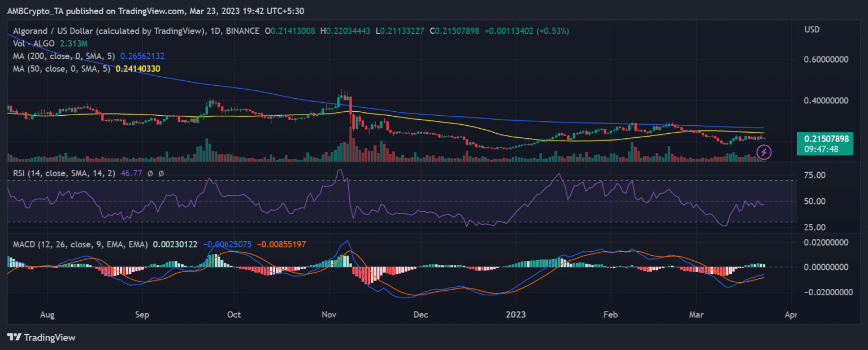Viewport: 868px width, 350px height.
Task: Click the MA 200 value 0.26562132
Action: 142,56
